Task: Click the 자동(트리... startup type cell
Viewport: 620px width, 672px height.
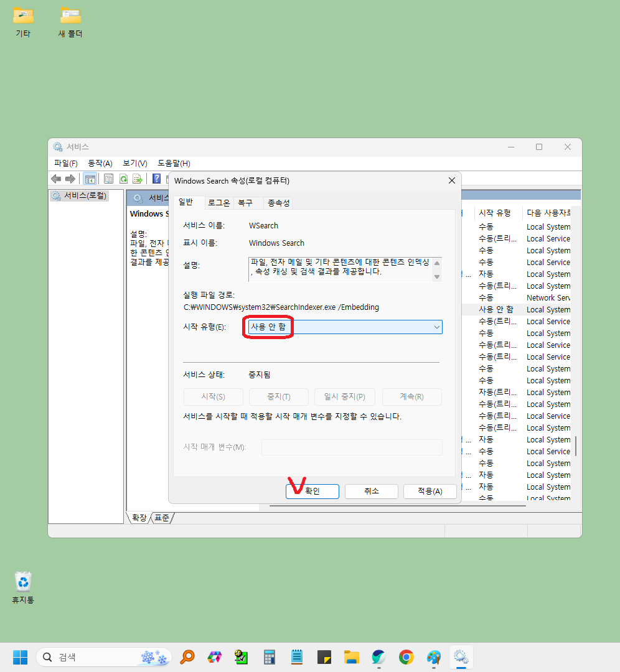Action: 497,392
